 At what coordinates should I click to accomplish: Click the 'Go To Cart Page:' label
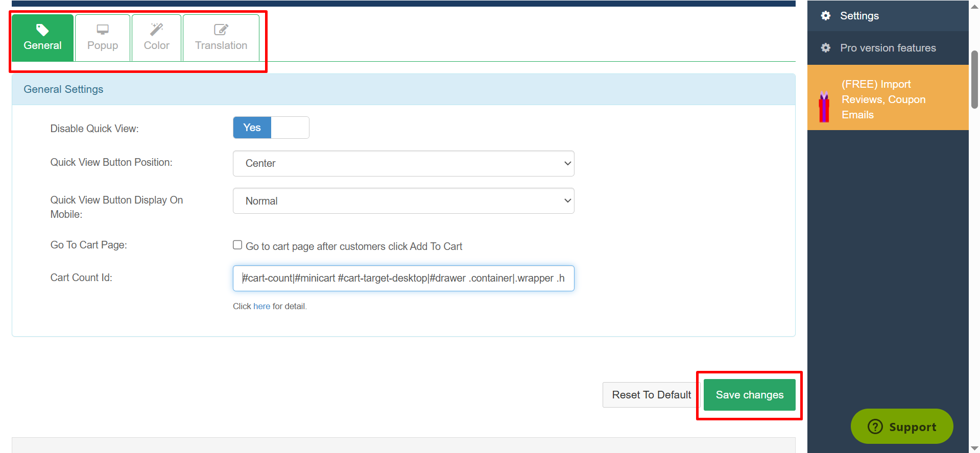tap(89, 245)
